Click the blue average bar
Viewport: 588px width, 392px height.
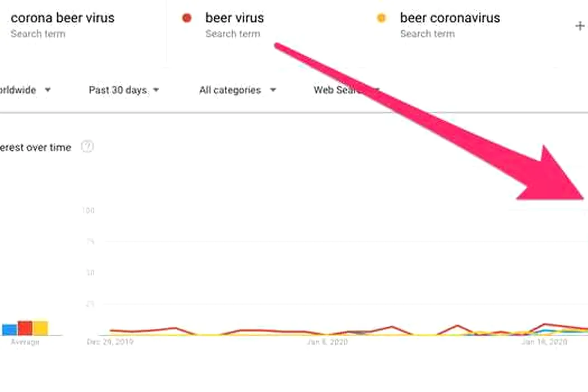(10, 330)
